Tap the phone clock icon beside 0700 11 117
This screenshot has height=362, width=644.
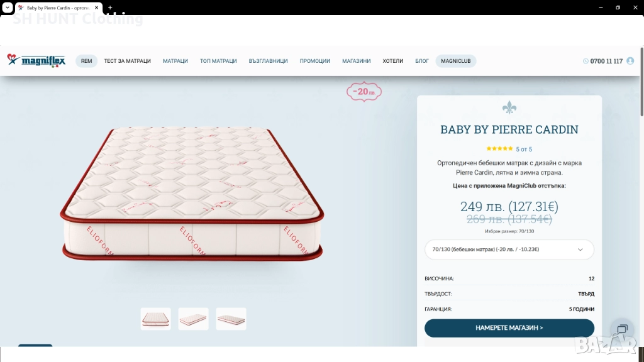(x=586, y=61)
